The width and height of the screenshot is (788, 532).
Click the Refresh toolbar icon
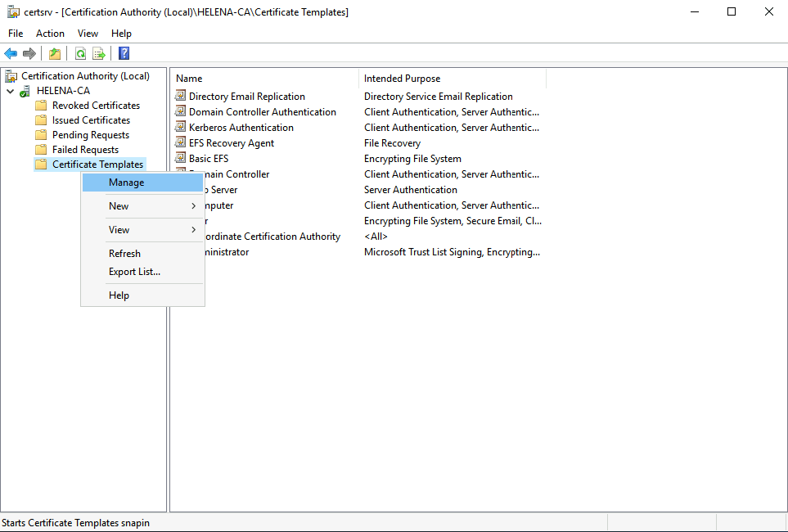(x=80, y=53)
